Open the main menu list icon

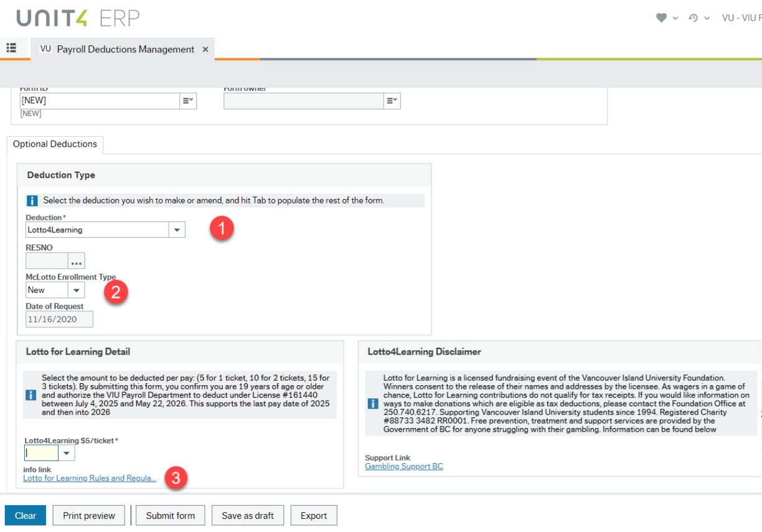pyautogui.click(x=11, y=48)
